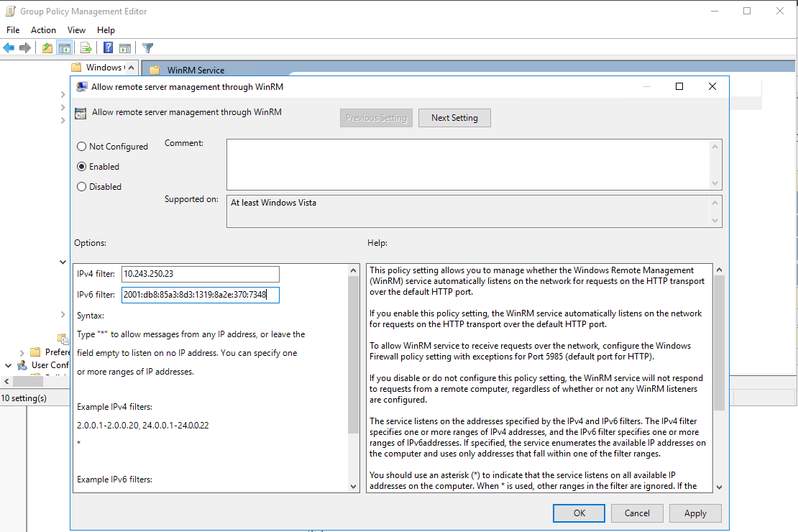798x532 pixels.
Task: Open the Help toolbar icon
Action: 108,48
